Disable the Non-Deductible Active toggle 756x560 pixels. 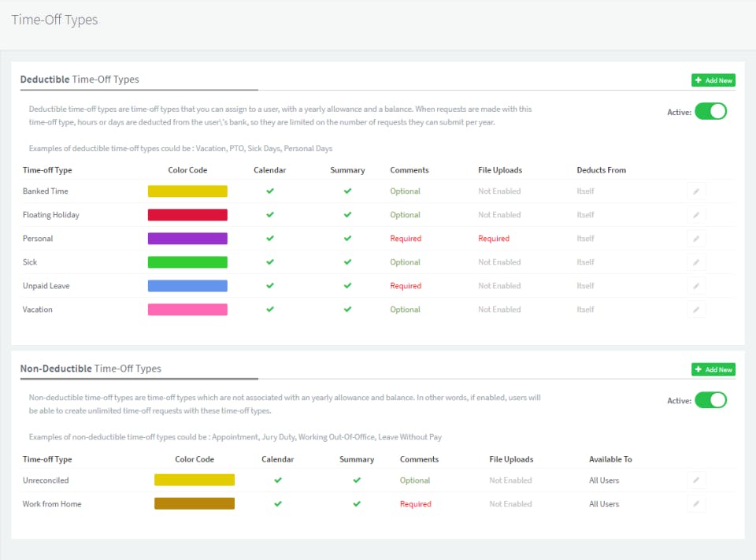(710, 400)
